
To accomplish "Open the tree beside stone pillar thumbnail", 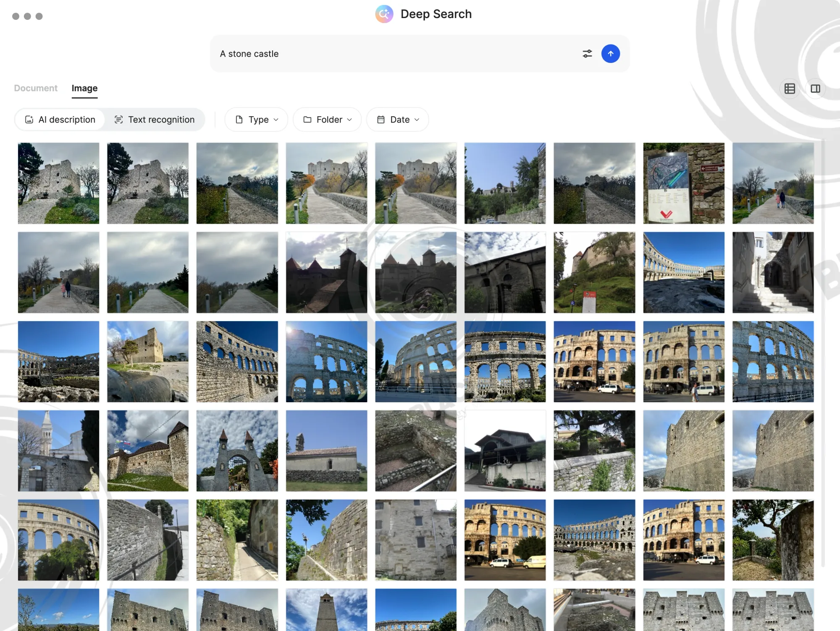I will pyautogui.click(x=773, y=540).
